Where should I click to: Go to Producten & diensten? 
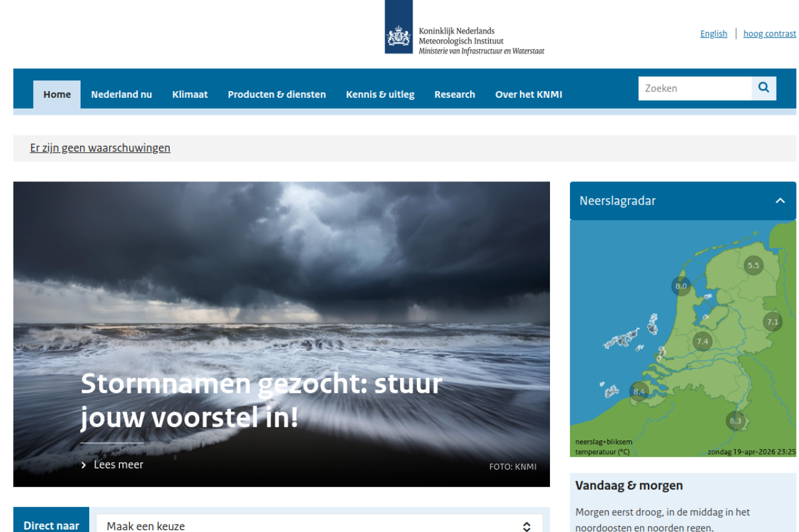tap(277, 95)
